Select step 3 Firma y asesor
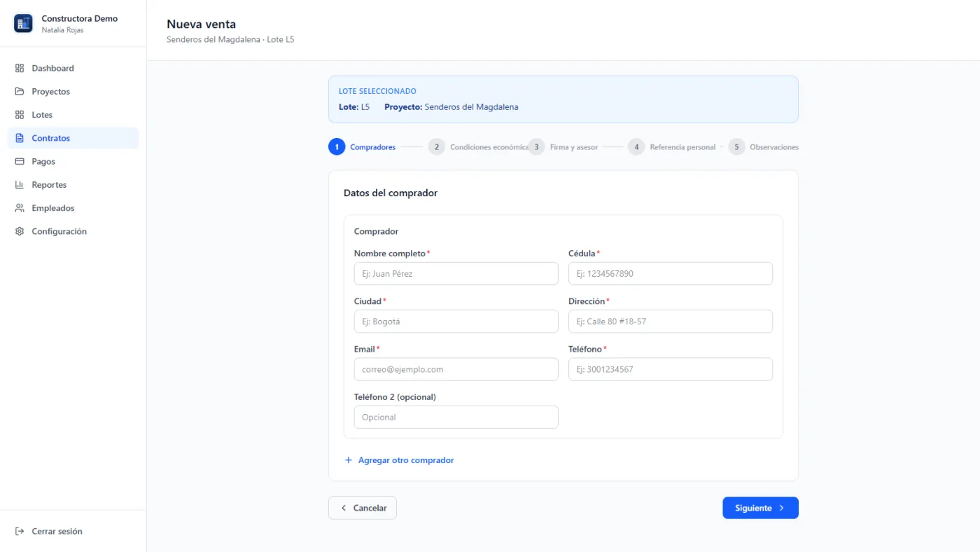This screenshot has height=552, width=980. (563, 147)
